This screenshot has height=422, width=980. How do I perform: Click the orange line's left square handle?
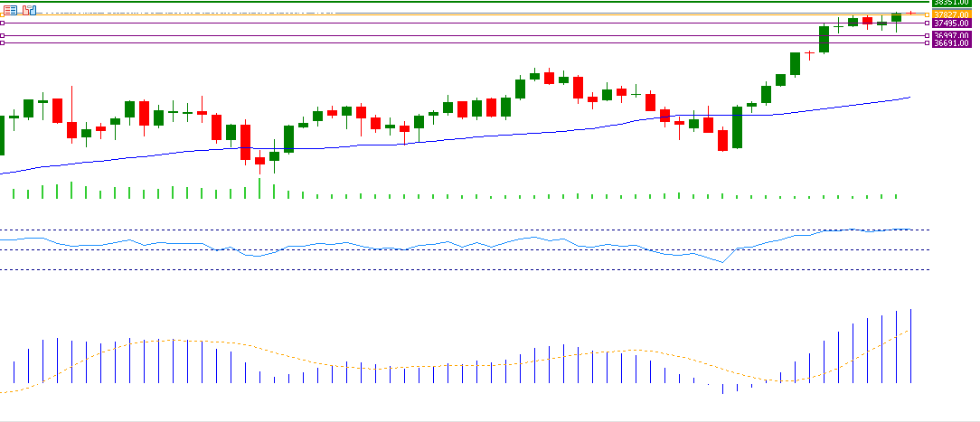click(x=3, y=14)
